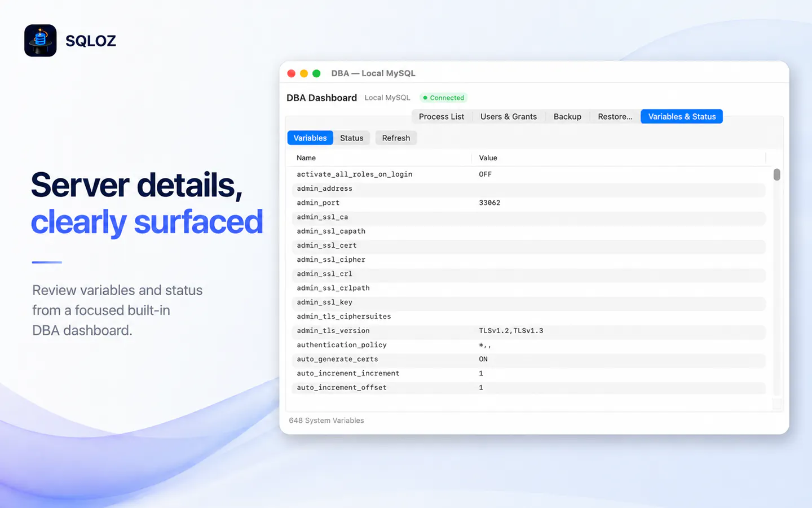This screenshot has height=508, width=812.
Task: Select the admin_address variable row
Action: tap(529, 189)
